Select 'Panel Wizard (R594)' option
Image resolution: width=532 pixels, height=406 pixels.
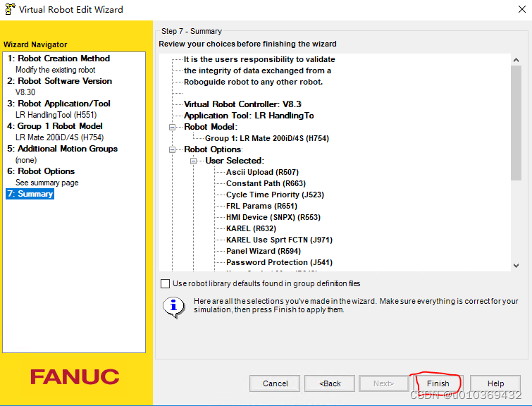tap(264, 251)
